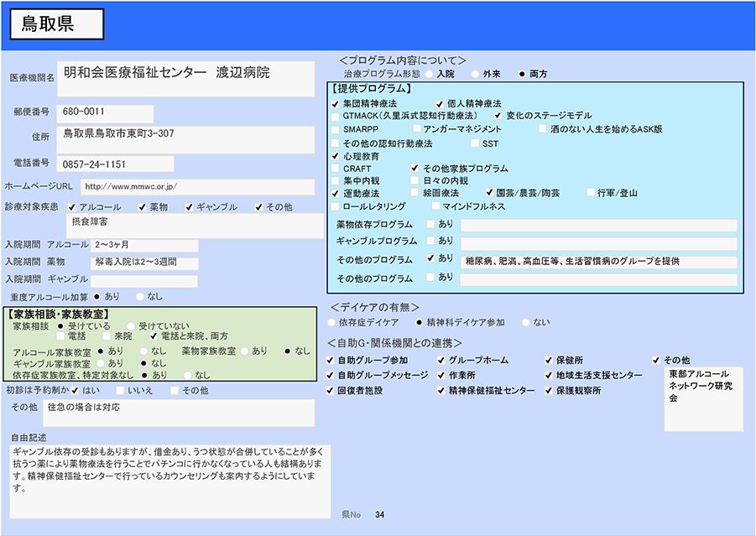
Task: Check あり for 薬物依存プログラム
Action: pos(430,225)
